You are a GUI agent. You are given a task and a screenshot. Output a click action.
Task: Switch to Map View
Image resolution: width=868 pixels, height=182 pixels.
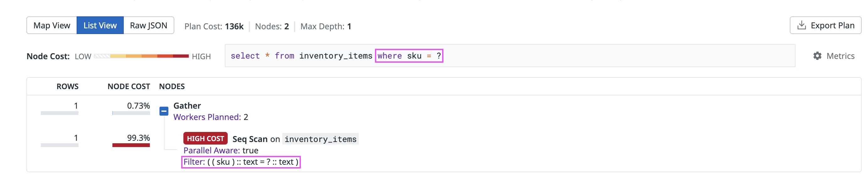click(52, 25)
